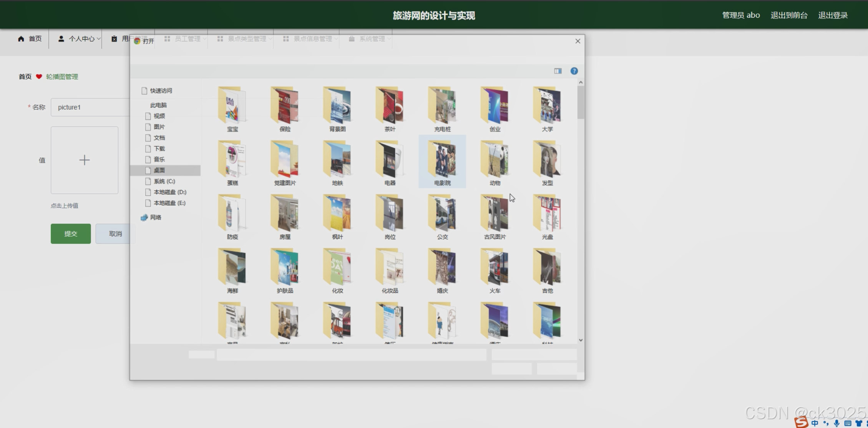This screenshot has height=428, width=868.
Task: Click the 退出到前台 link
Action: point(789,15)
